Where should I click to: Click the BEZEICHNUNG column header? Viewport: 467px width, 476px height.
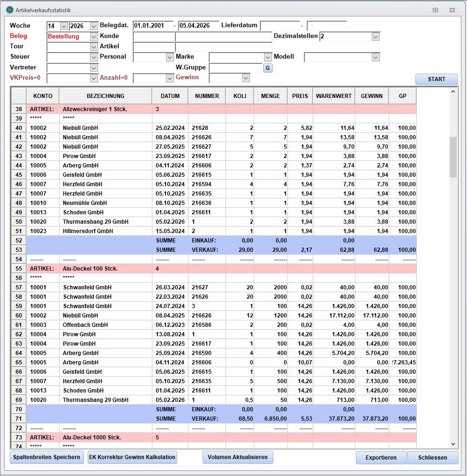pyautogui.click(x=105, y=96)
